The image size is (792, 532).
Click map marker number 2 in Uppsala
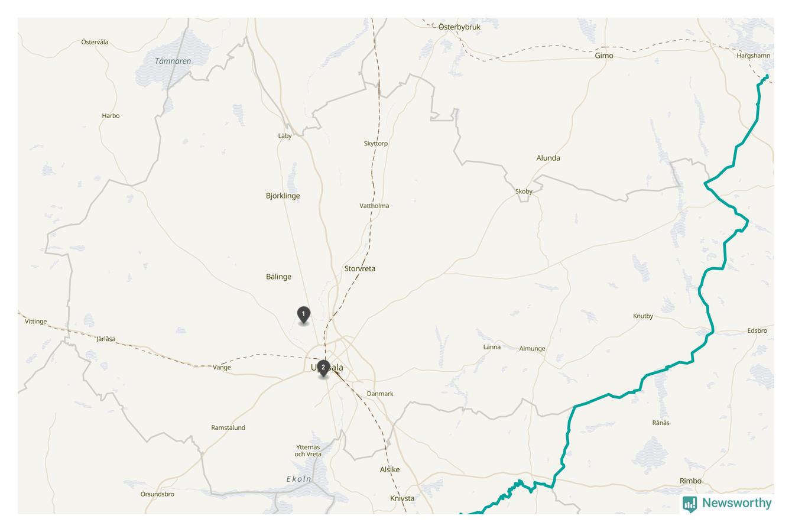point(323,368)
